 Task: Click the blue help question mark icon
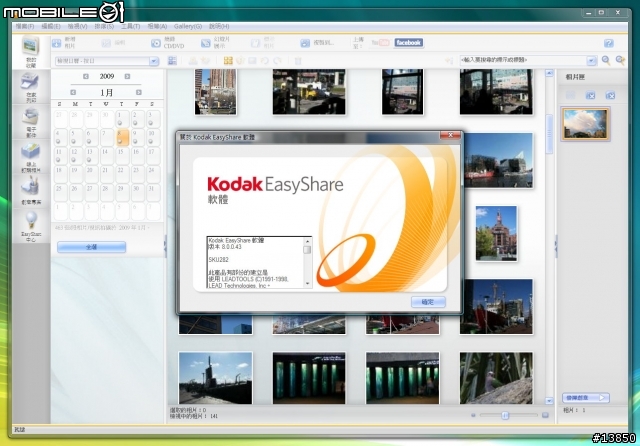(609, 43)
